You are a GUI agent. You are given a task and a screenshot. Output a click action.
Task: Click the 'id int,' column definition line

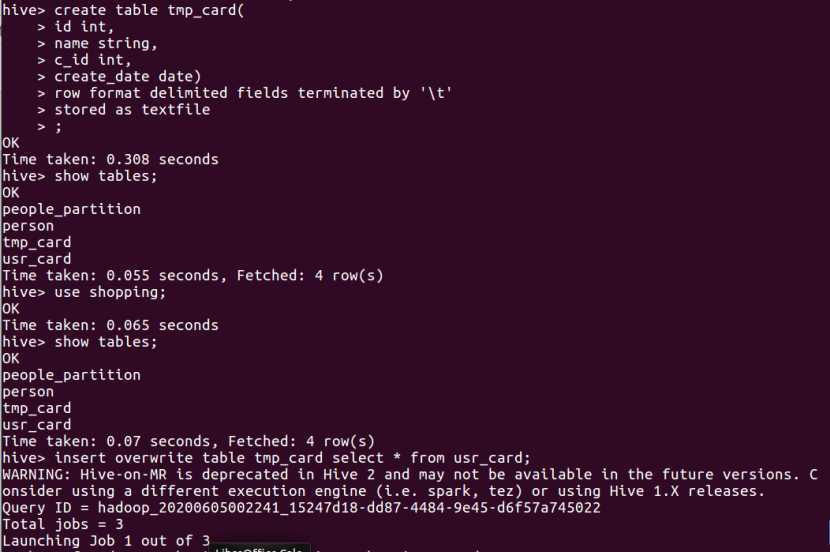coord(84,26)
